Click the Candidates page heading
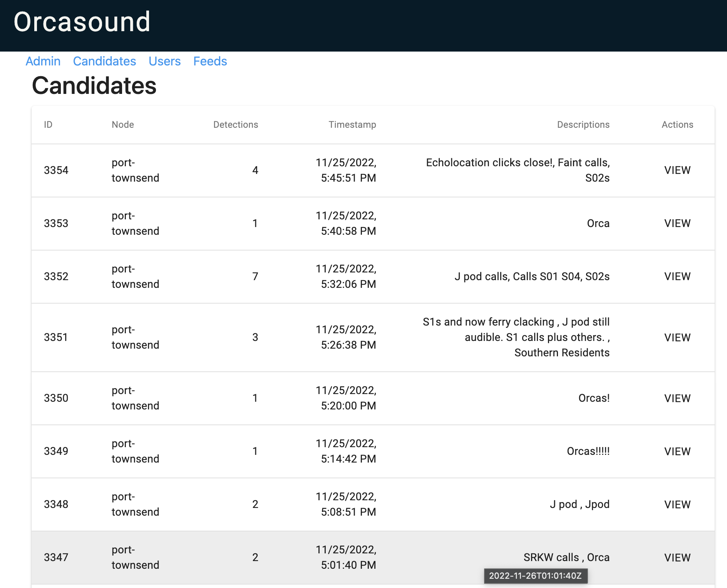 click(x=94, y=85)
